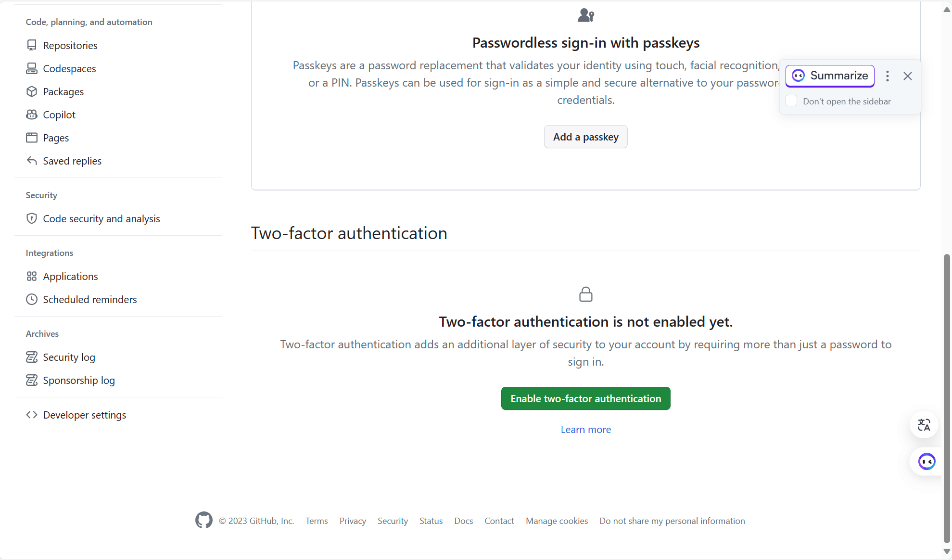Image resolution: width=952 pixels, height=560 pixels.
Task: Close the Summarize popup
Action: click(x=908, y=76)
